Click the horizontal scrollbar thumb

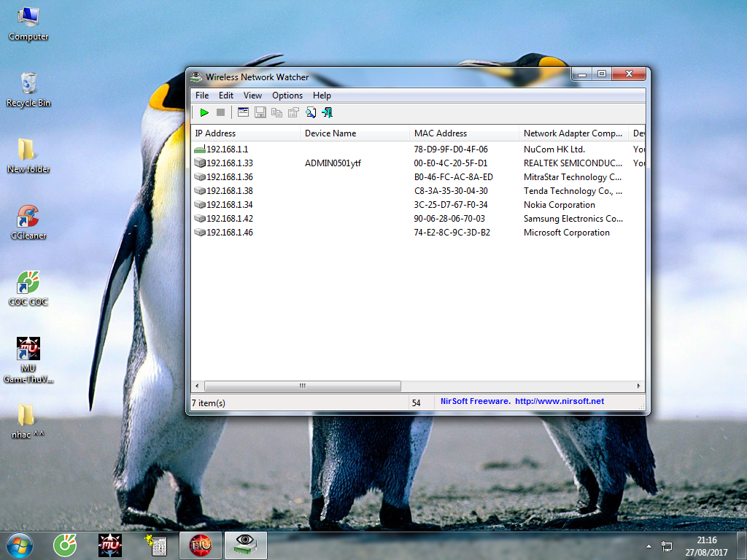point(303,386)
